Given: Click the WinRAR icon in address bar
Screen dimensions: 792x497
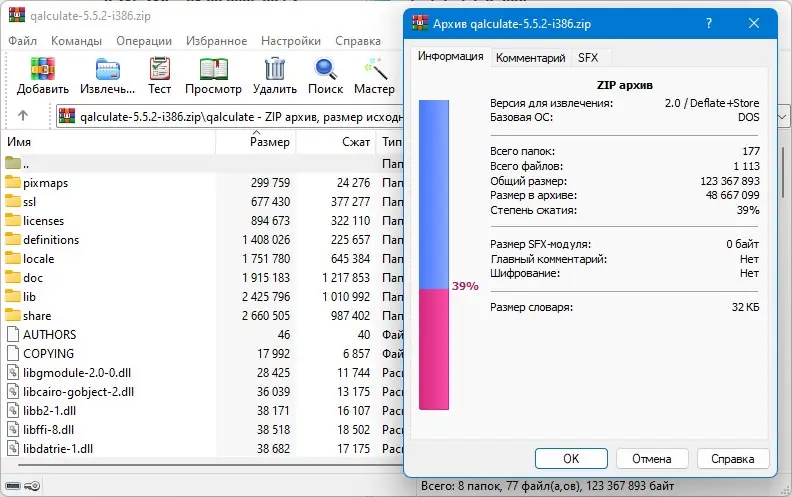Looking at the screenshot, I should point(67,116).
